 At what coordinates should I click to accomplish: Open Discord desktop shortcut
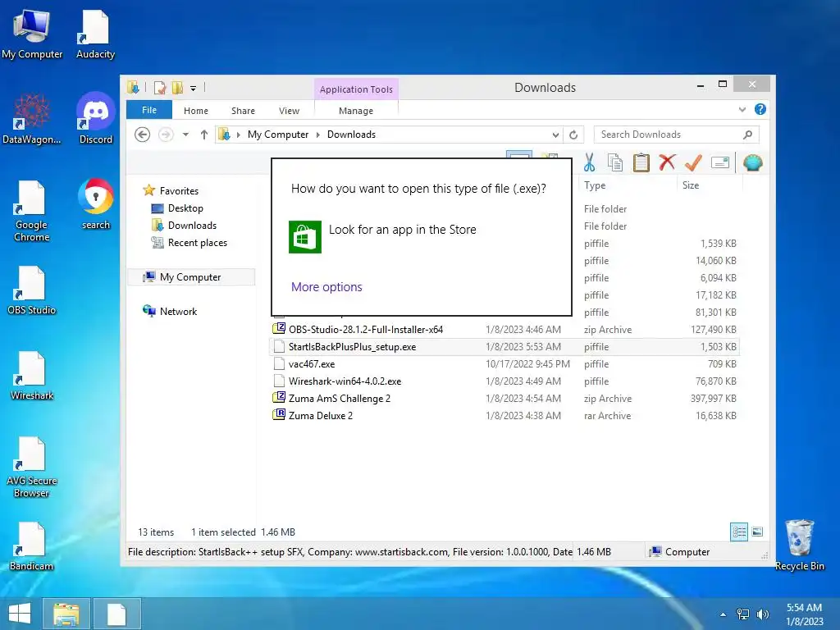click(x=96, y=118)
